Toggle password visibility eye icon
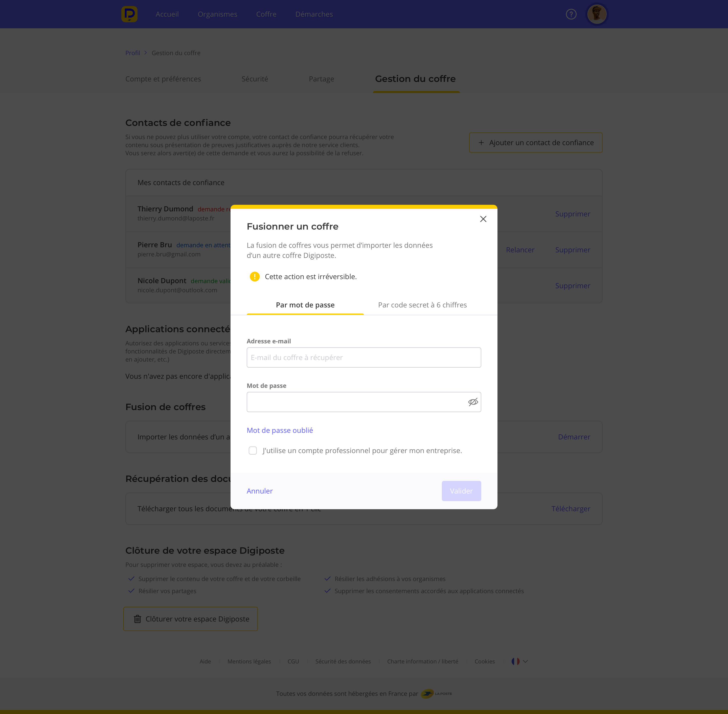 (x=473, y=402)
